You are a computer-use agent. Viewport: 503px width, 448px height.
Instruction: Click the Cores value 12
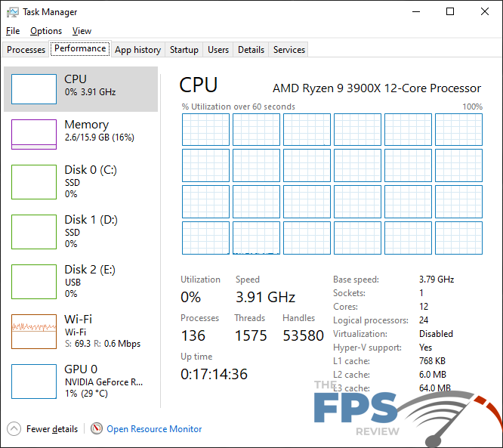tap(424, 307)
